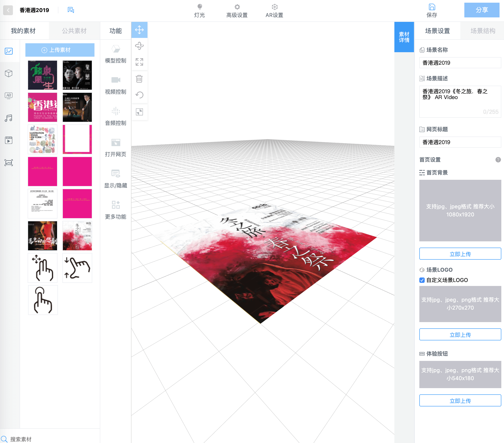This screenshot has height=443, width=504.
Task: Open 音频控制 function
Action: [x=115, y=116]
